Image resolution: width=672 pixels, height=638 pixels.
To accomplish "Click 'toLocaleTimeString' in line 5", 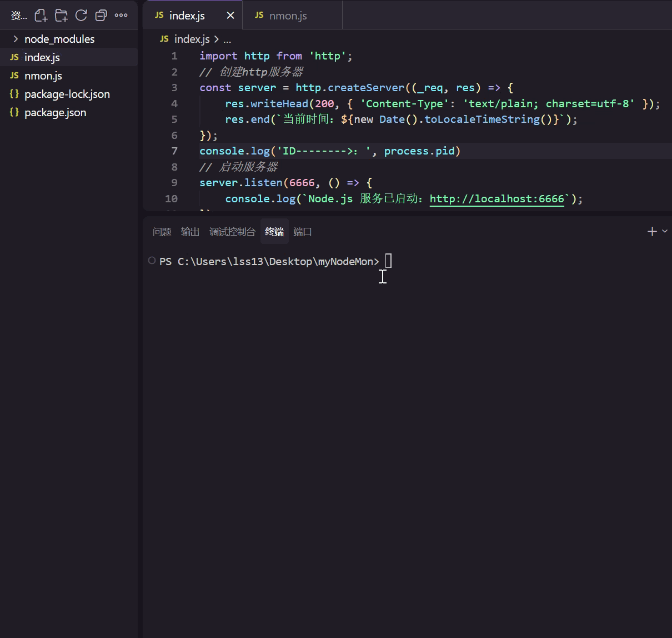I will tap(482, 119).
